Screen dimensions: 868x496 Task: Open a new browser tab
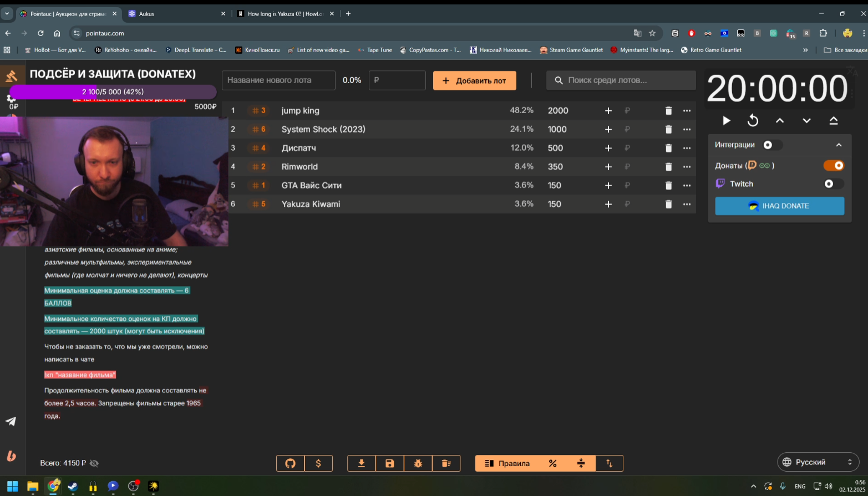point(348,14)
